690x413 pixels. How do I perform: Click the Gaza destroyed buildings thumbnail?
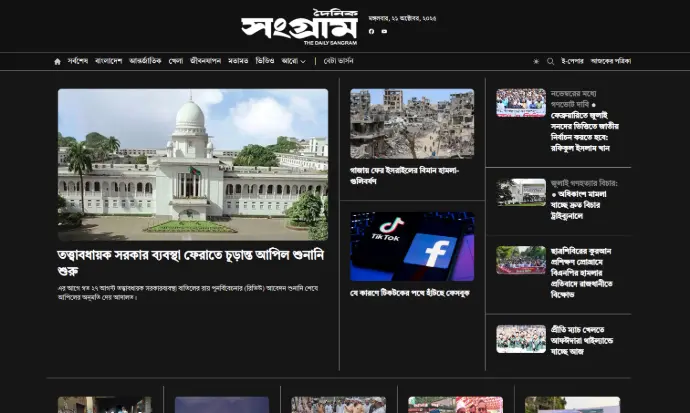(x=412, y=124)
